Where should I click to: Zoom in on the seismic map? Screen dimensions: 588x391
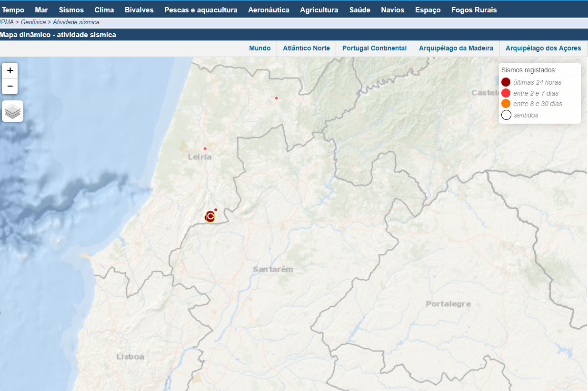click(x=10, y=70)
